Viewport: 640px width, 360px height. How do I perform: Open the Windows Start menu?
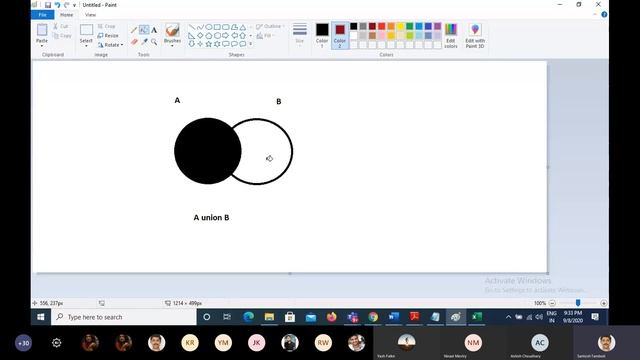coord(41,317)
